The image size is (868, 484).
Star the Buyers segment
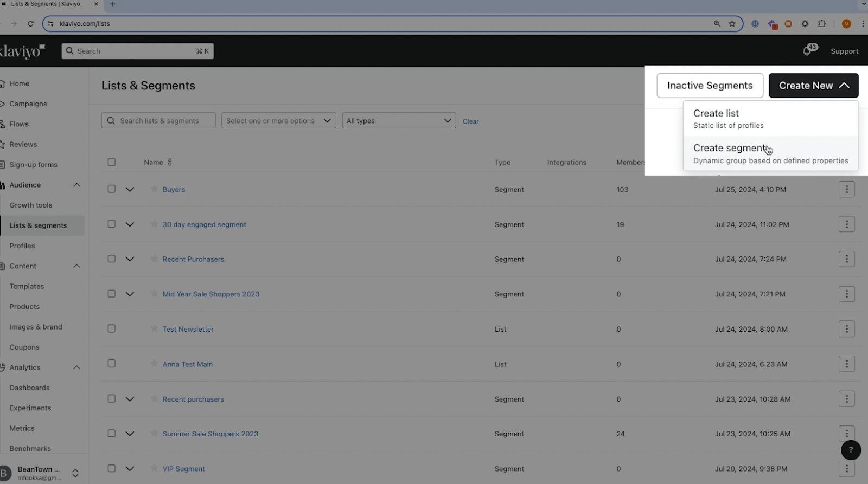(x=154, y=189)
